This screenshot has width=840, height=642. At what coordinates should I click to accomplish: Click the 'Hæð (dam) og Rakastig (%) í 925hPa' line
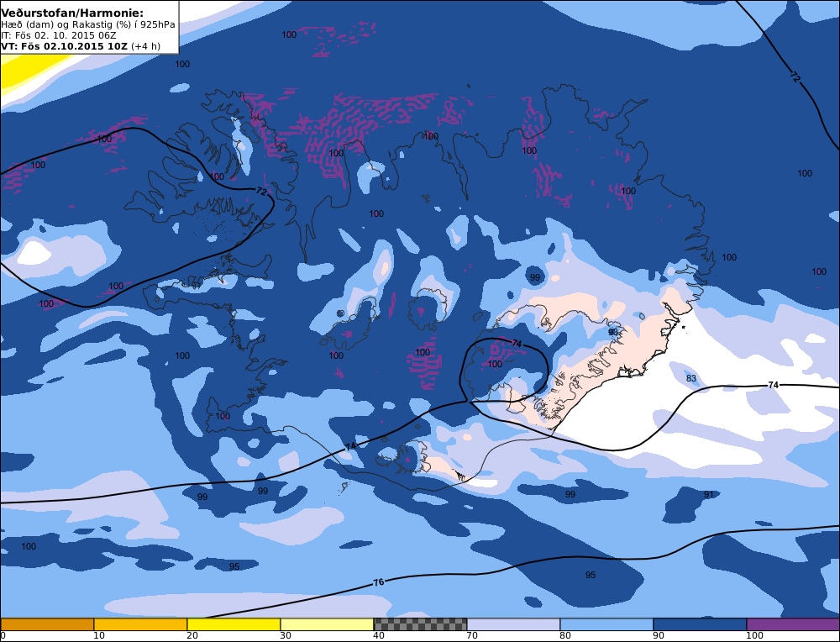pyautogui.click(x=88, y=24)
